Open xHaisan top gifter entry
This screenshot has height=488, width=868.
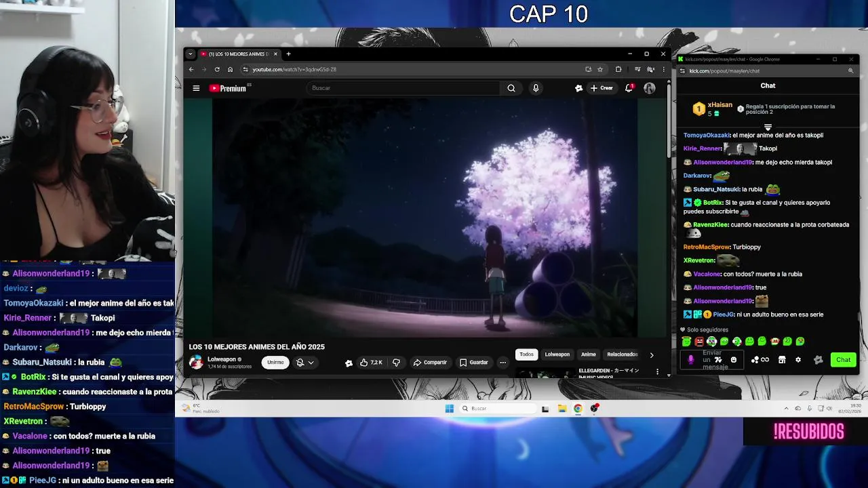(713, 108)
